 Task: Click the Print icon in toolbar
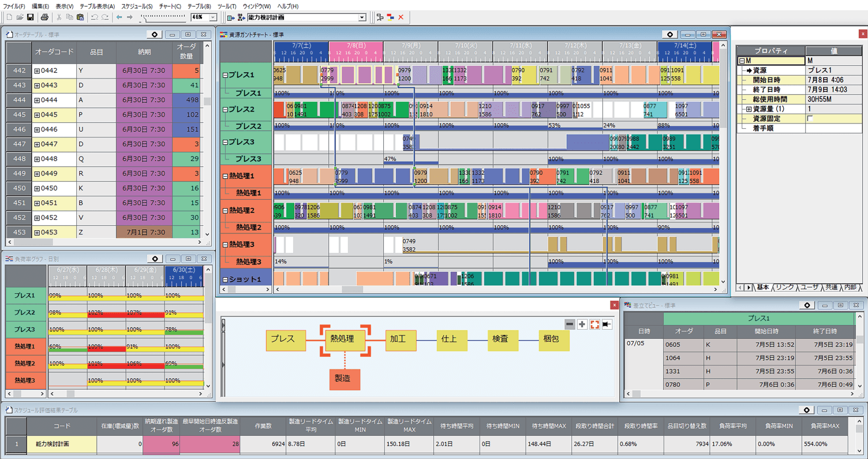coord(44,17)
